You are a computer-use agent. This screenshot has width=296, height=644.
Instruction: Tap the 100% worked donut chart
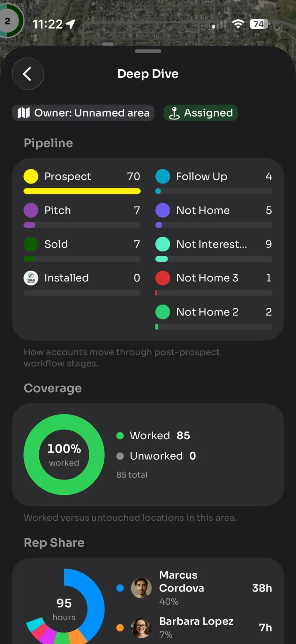coord(64,454)
